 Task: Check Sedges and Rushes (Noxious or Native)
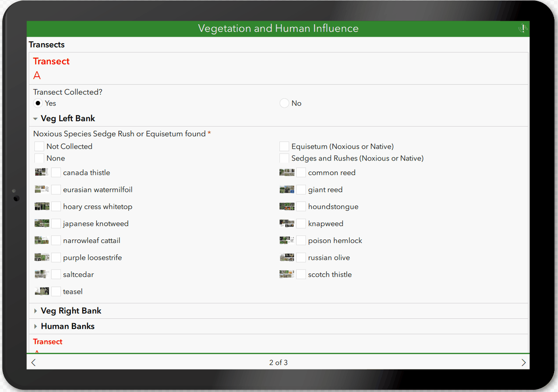pyautogui.click(x=284, y=158)
